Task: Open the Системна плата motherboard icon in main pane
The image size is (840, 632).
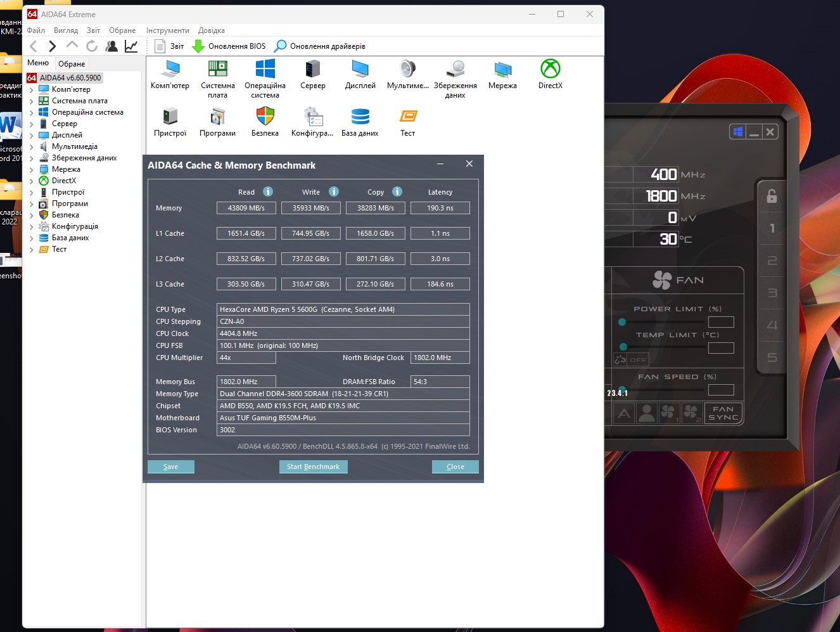Action: (217, 68)
